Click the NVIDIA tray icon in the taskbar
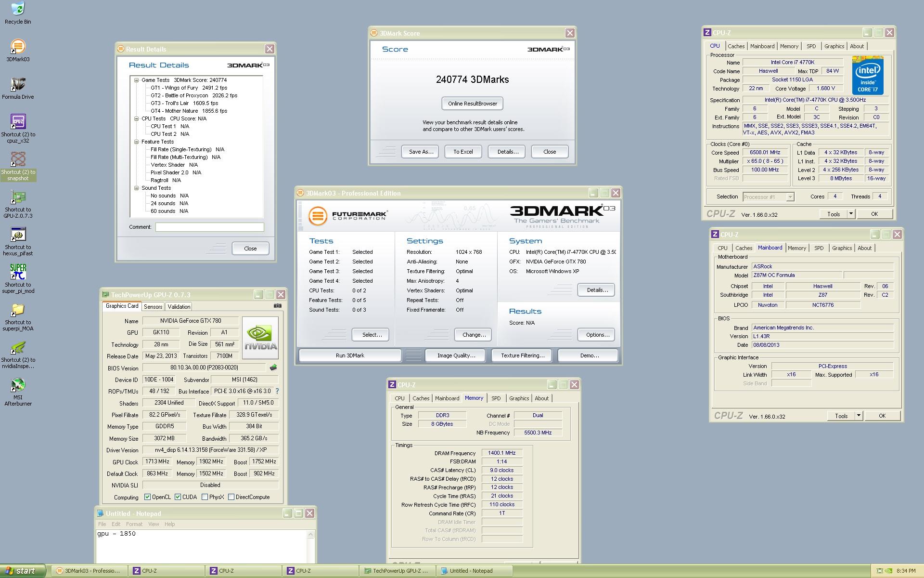The height and width of the screenshot is (578, 924). tap(889, 571)
